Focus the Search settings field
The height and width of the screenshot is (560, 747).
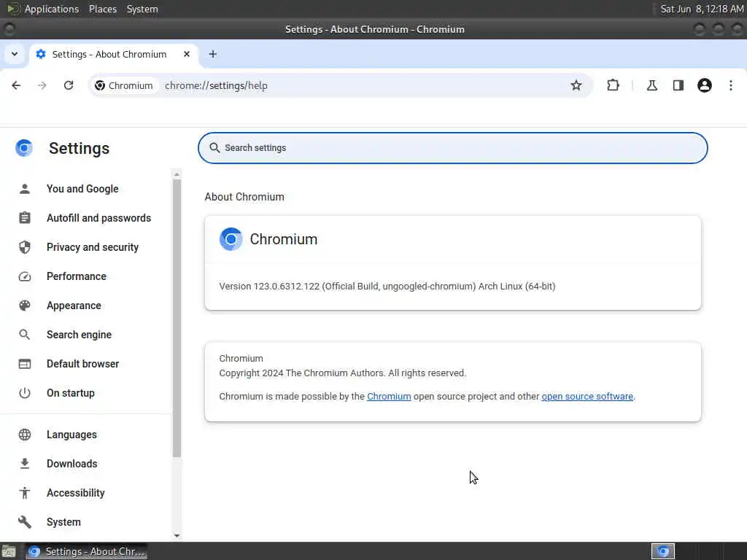[452, 148]
